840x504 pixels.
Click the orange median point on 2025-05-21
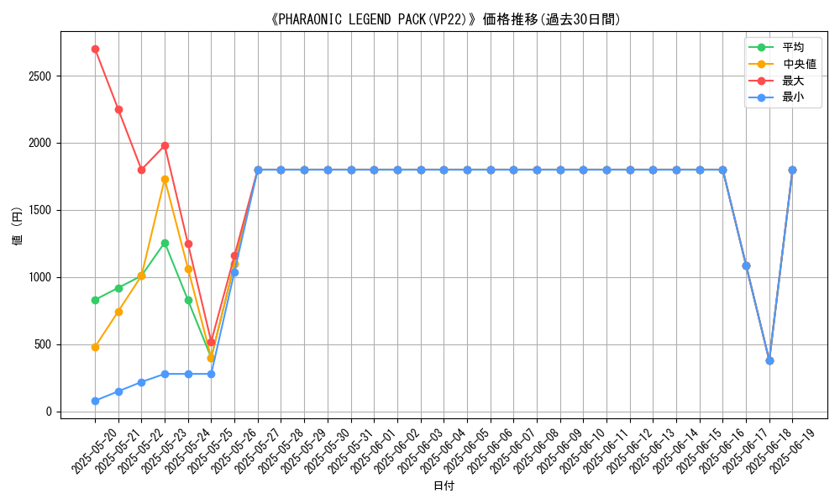pyautogui.click(x=119, y=312)
